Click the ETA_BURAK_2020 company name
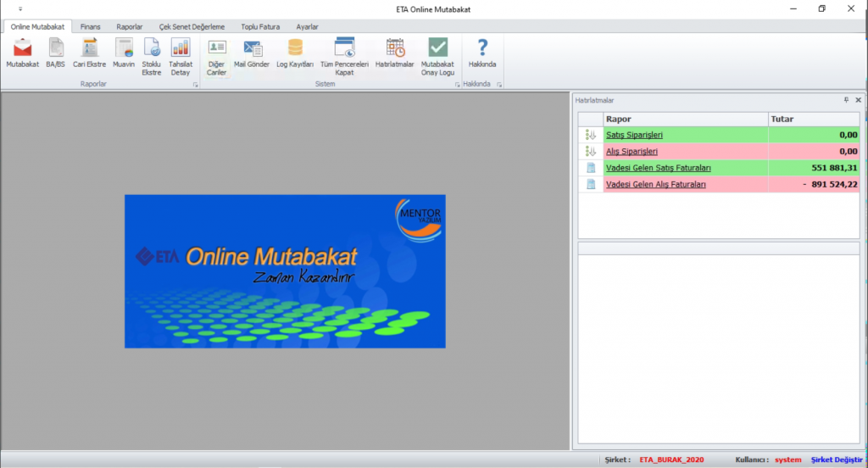 (671, 460)
